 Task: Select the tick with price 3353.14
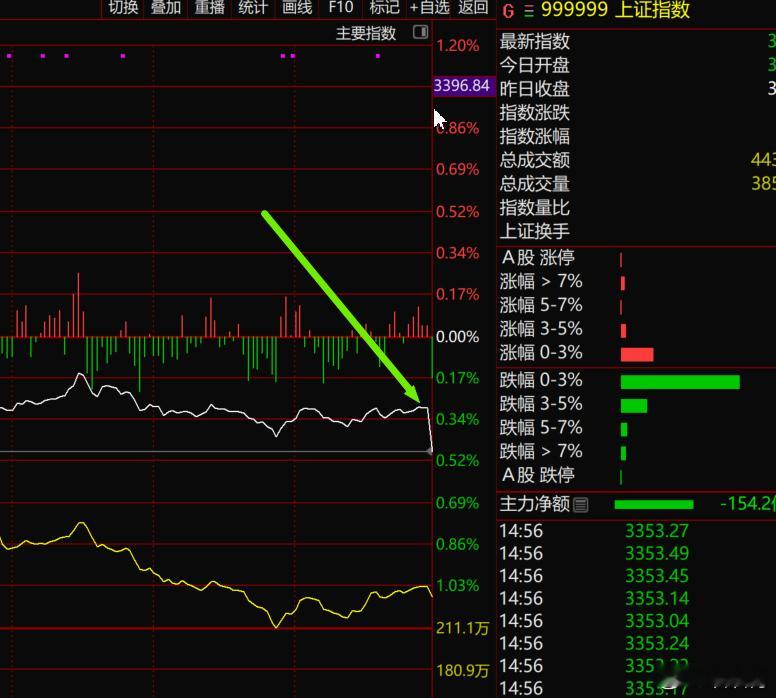636,598
